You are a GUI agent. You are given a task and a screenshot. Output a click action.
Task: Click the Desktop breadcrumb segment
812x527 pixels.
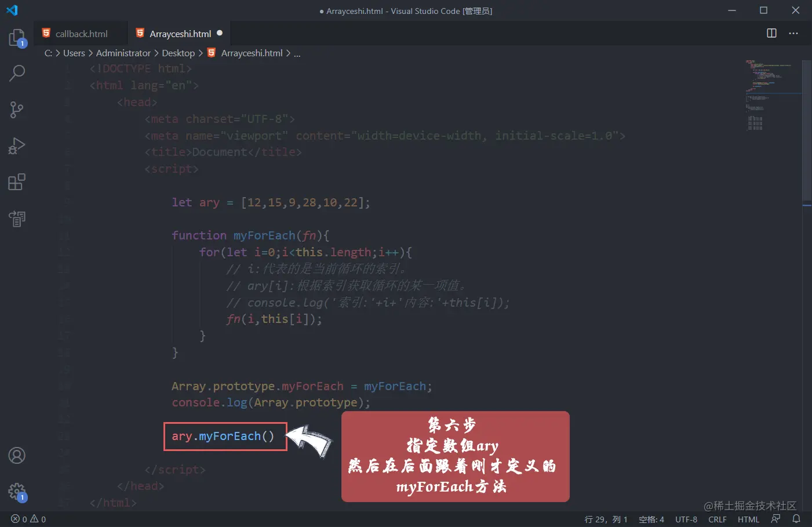[x=178, y=53]
